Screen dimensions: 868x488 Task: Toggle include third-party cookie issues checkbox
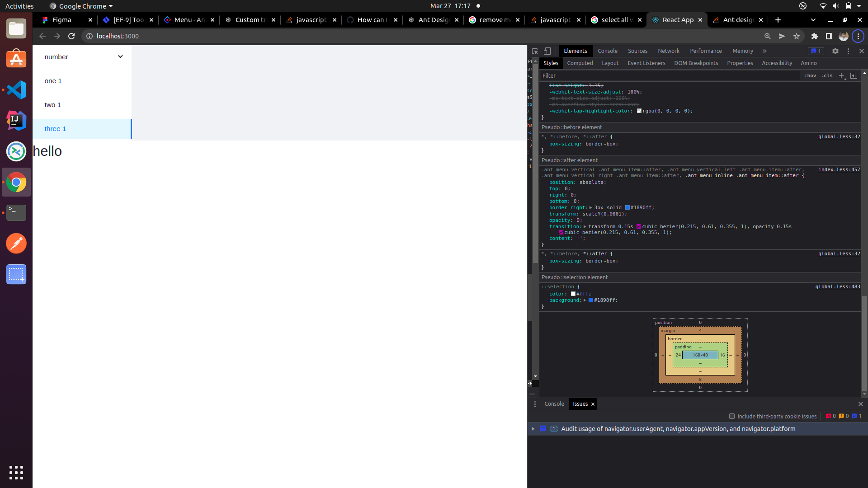[732, 416]
